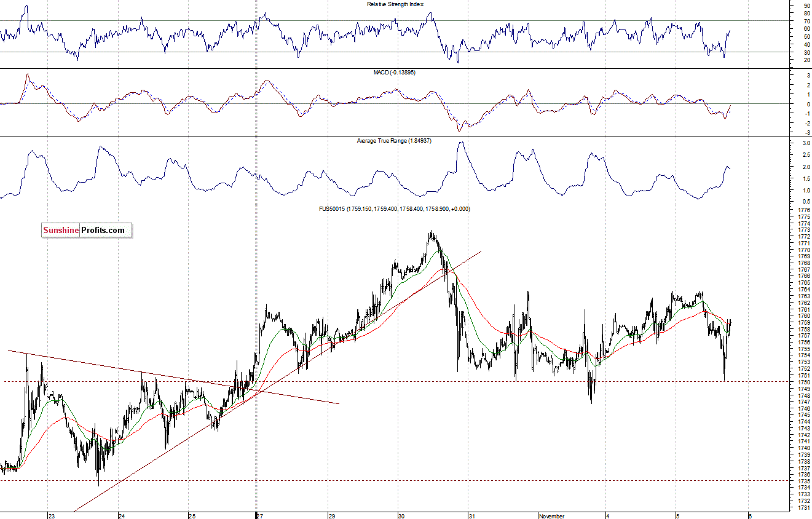This screenshot has width=812, height=519.
Task: Click the 1745 price level on the price axis
Action: [803, 415]
